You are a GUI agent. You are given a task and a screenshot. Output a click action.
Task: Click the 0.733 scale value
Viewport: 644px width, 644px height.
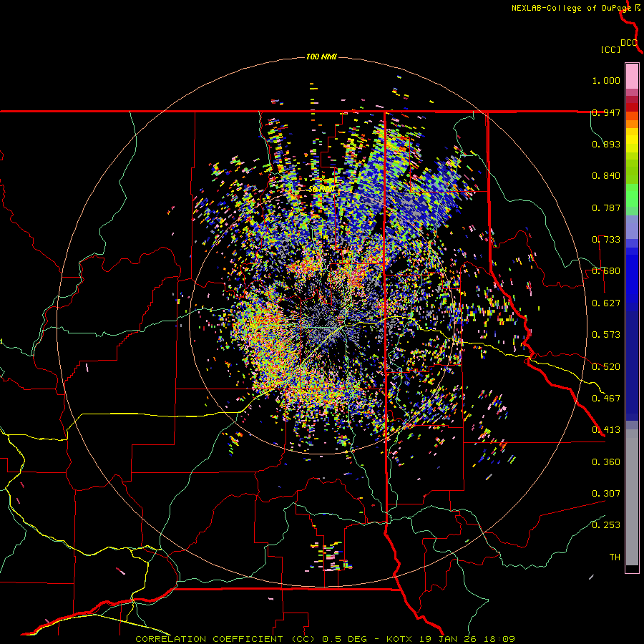[x=606, y=240]
